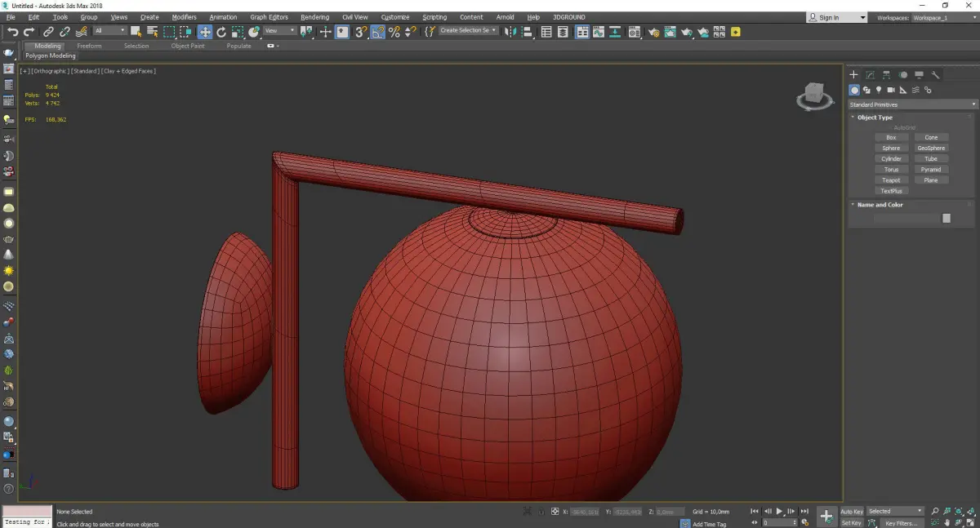Open the Scene Explorer toggle icon
Screen dimensions: 980x528
point(546,32)
